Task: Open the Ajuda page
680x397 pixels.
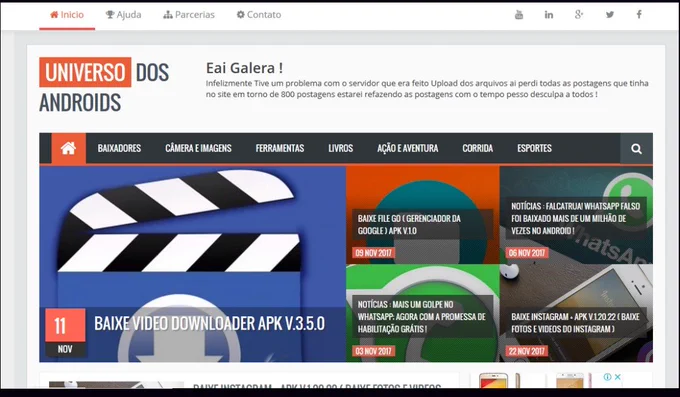Action: click(124, 15)
